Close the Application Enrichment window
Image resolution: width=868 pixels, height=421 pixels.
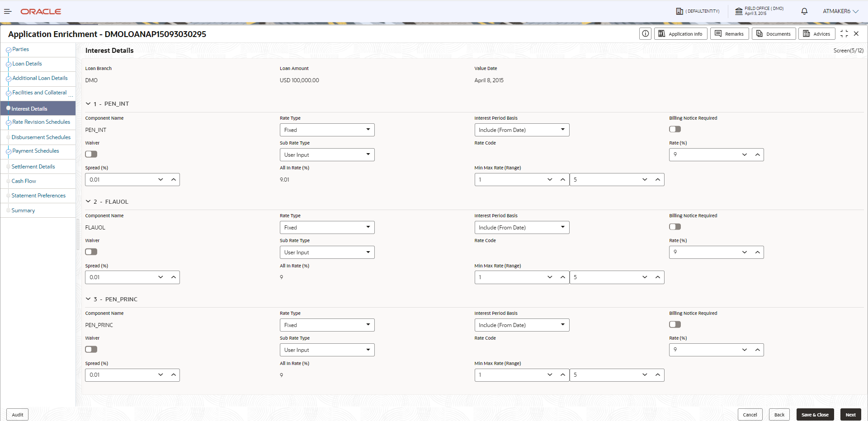856,33
